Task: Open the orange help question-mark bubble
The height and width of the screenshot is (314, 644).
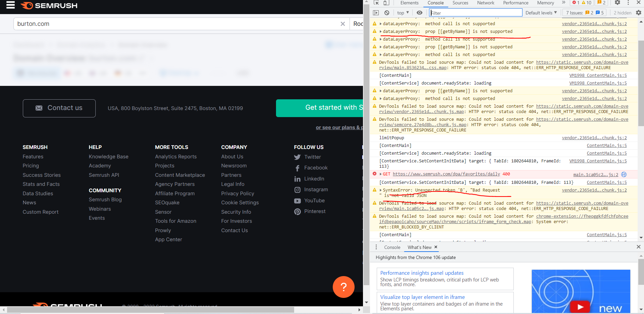Action: pos(343,287)
